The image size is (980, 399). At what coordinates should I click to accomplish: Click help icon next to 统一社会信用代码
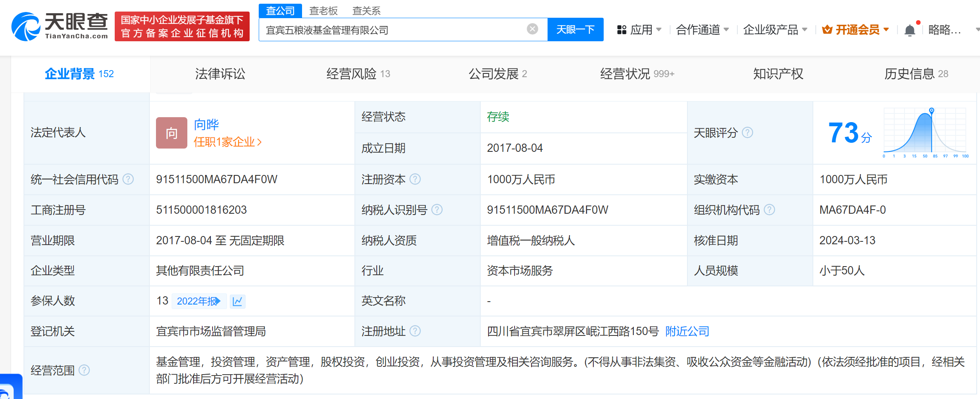(128, 179)
